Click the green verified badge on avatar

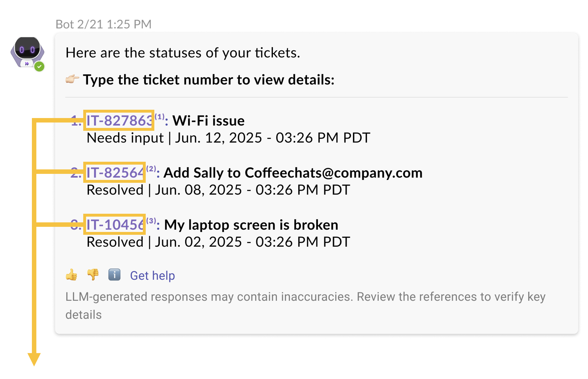[x=39, y=66]
